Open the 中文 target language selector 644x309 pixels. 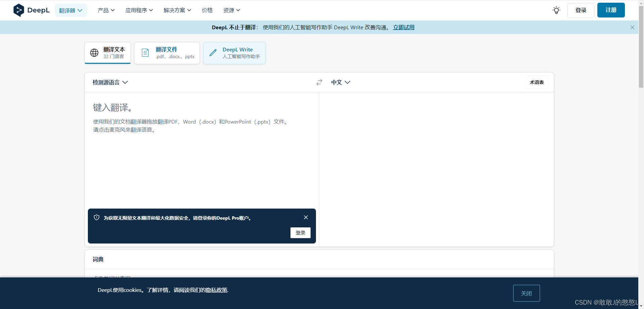click(340, 82)
